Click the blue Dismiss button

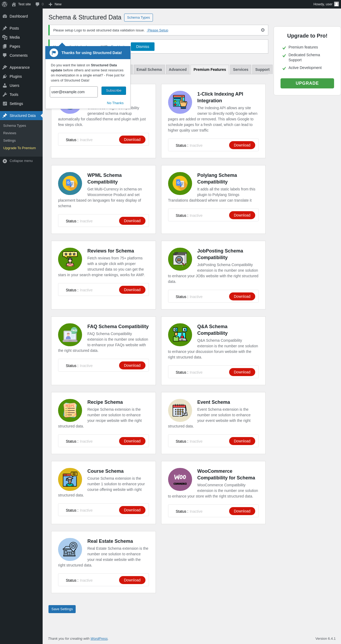pyautogui.click(x=143, y=47)
